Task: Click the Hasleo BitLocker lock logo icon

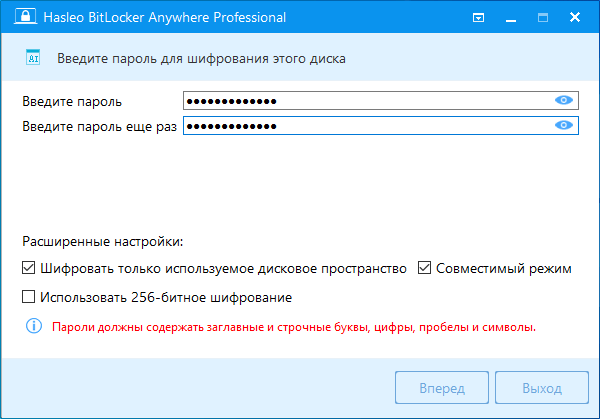Action: (26, 16)
